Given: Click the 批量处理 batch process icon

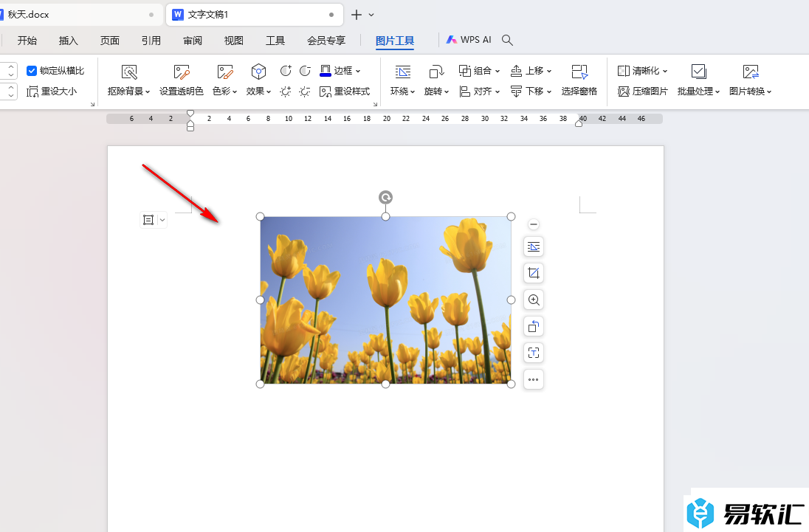Looking at the screenshot, I should point(698,72).
